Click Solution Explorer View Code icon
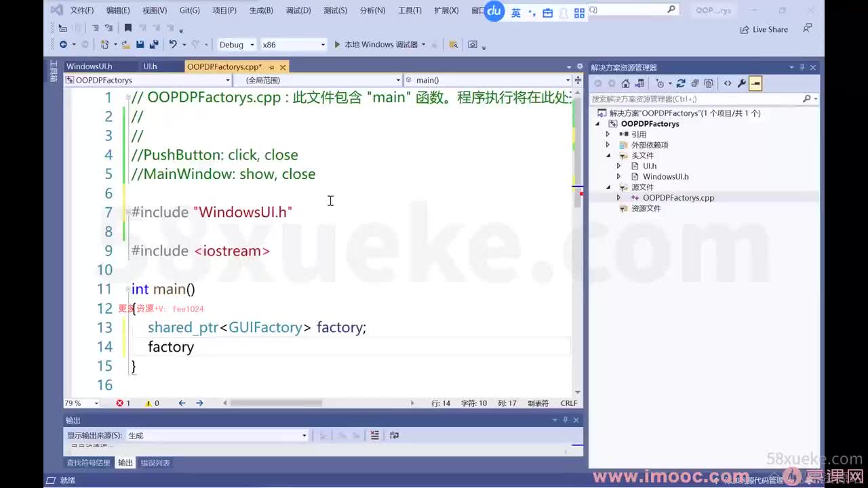 [728, 83]
